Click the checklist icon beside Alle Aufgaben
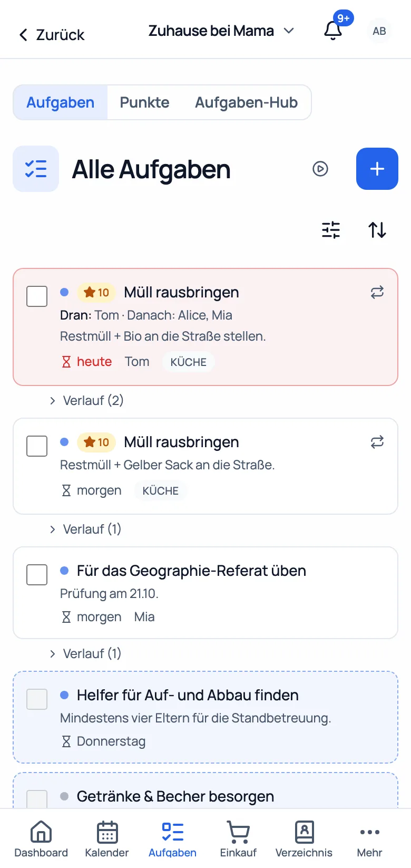This screenshot has width=411, height=868. pos(36,169)
